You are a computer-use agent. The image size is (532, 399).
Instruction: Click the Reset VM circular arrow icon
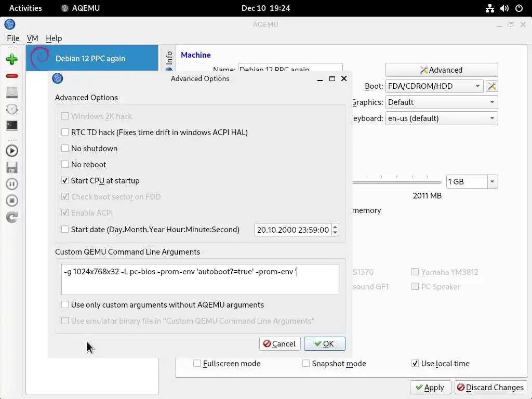[12, 217]
